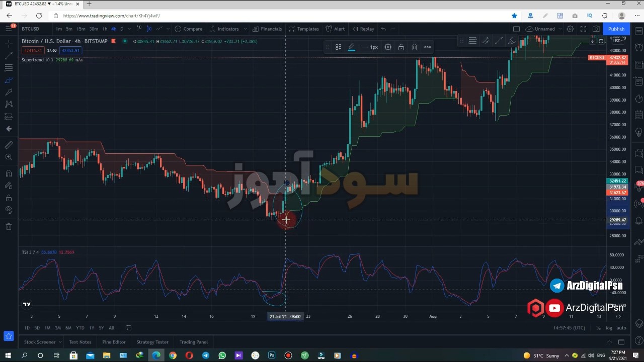Open indicator Templates
This screenshot has width=644, height=362.
pyautogui.click(x=304, y=29)
